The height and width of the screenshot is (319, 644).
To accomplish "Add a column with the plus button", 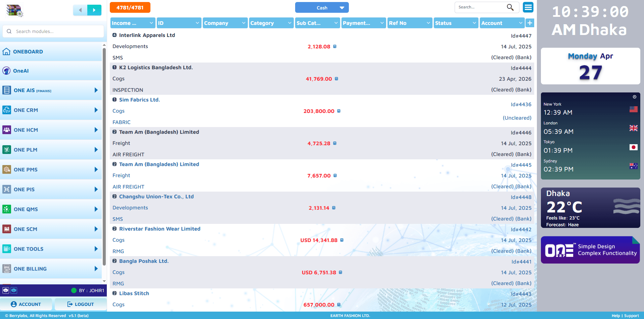I will click(x=530, y=23).
